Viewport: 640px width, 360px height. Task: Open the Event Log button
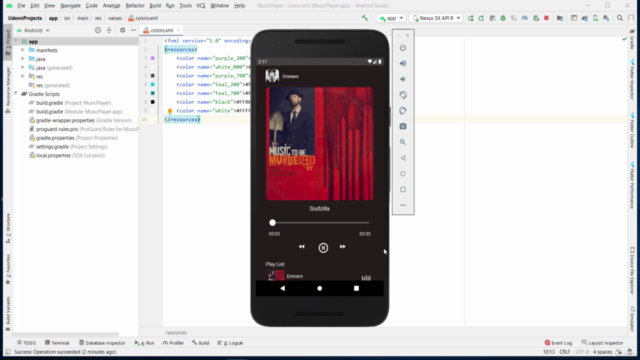coord(558,343)
